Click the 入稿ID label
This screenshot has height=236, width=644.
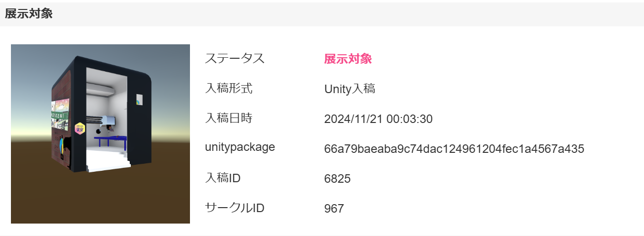click(x=223, y=178)
